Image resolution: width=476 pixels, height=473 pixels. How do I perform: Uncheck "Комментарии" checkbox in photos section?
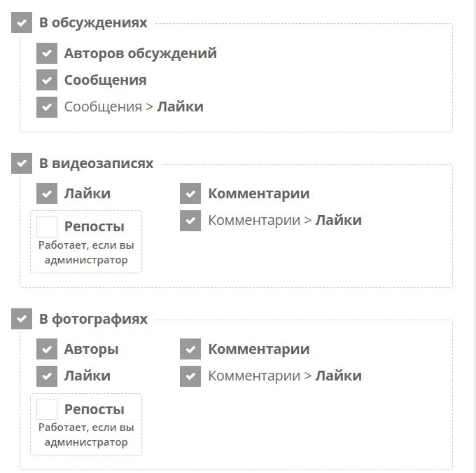(190, 349)
